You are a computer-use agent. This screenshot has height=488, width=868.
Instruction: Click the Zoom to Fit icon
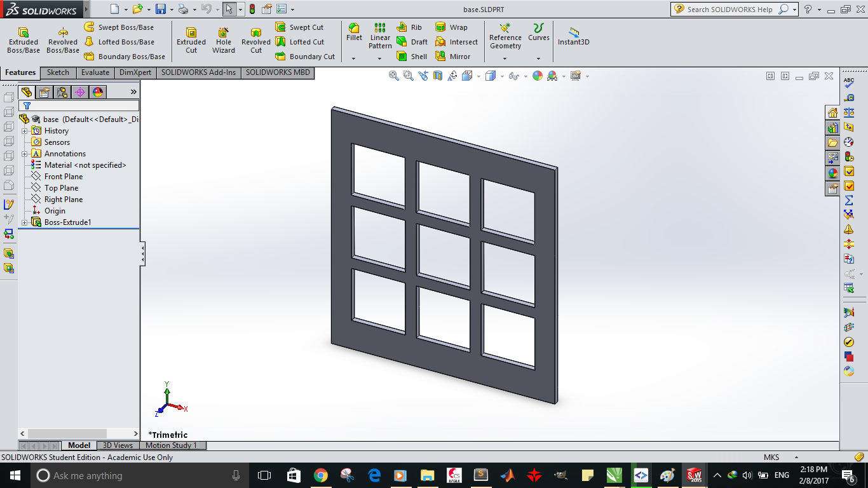point(393,76)
